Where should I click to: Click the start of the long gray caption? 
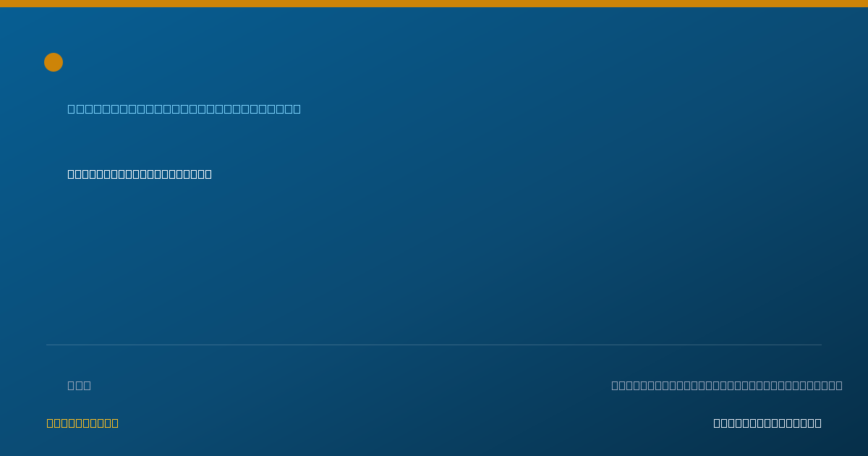tap(615, 385)
